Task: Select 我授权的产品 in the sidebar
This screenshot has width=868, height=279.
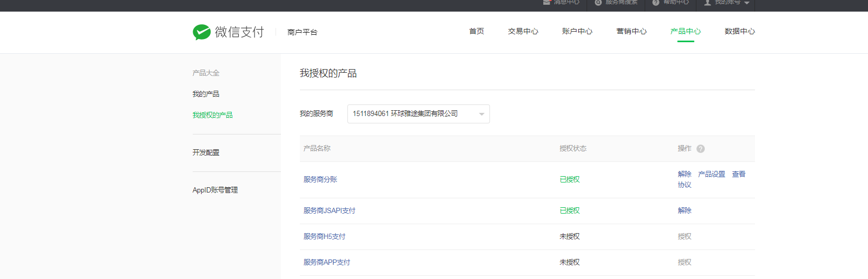Action: [212, 115]
